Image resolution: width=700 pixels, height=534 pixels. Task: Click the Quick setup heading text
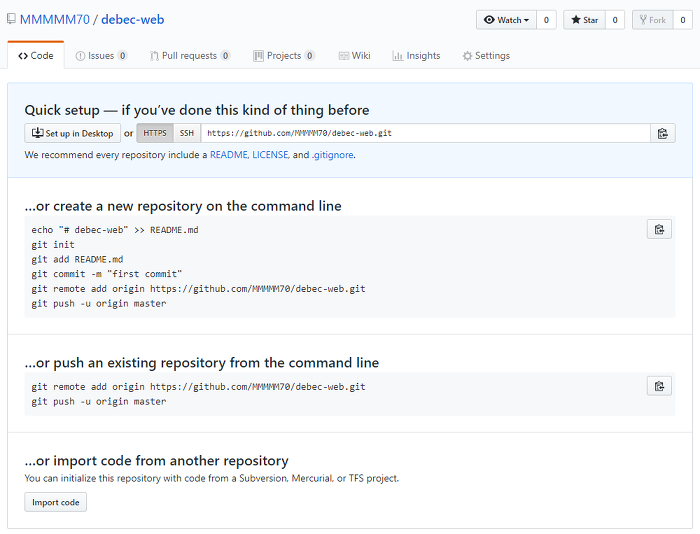pos(197,110)
